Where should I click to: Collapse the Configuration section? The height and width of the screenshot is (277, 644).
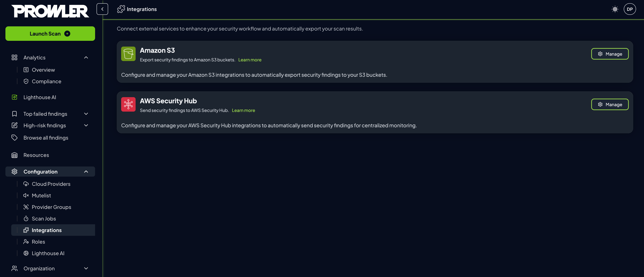(86, 172)
